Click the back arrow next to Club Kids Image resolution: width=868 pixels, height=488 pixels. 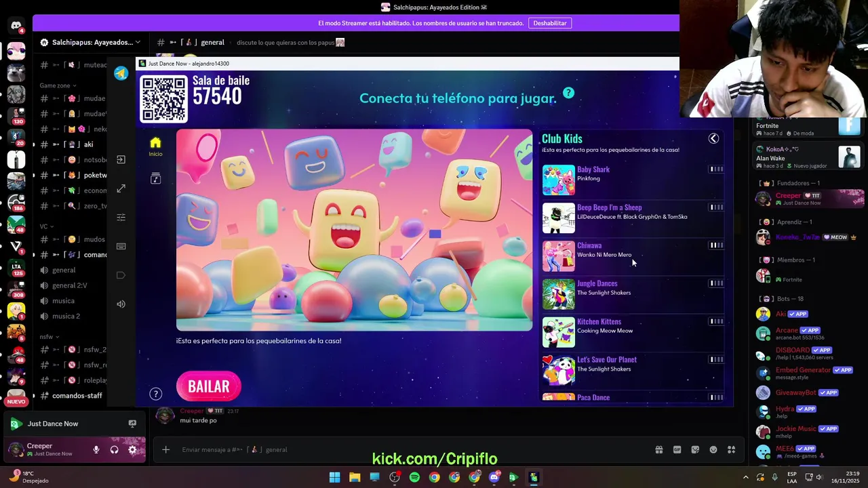point(713,138)
